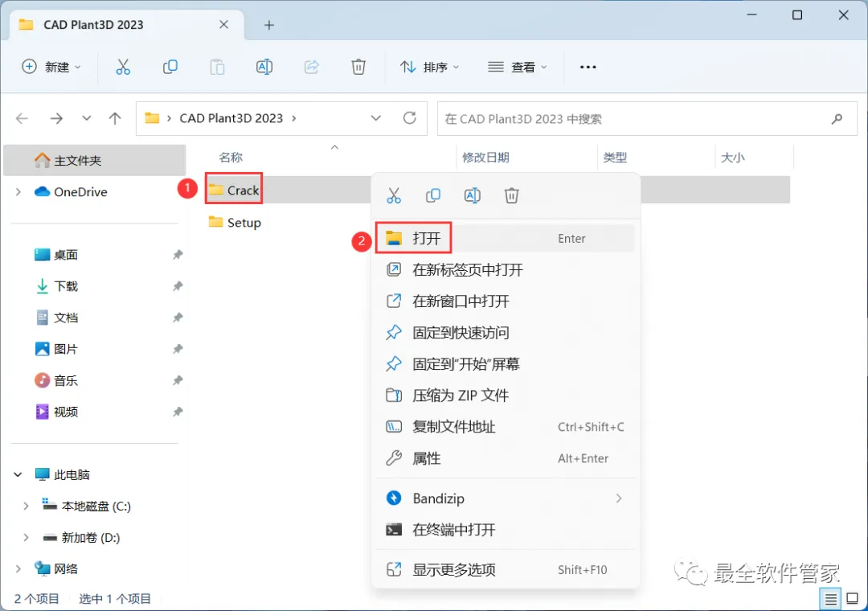Viewport: 868px width, 611px height.
Task: Select 在新标签页中打开
Action: pyautogui.click(x=506, y=270)
